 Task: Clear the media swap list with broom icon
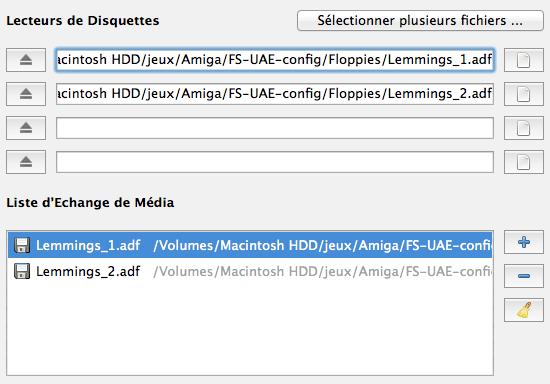coord(524,310)
